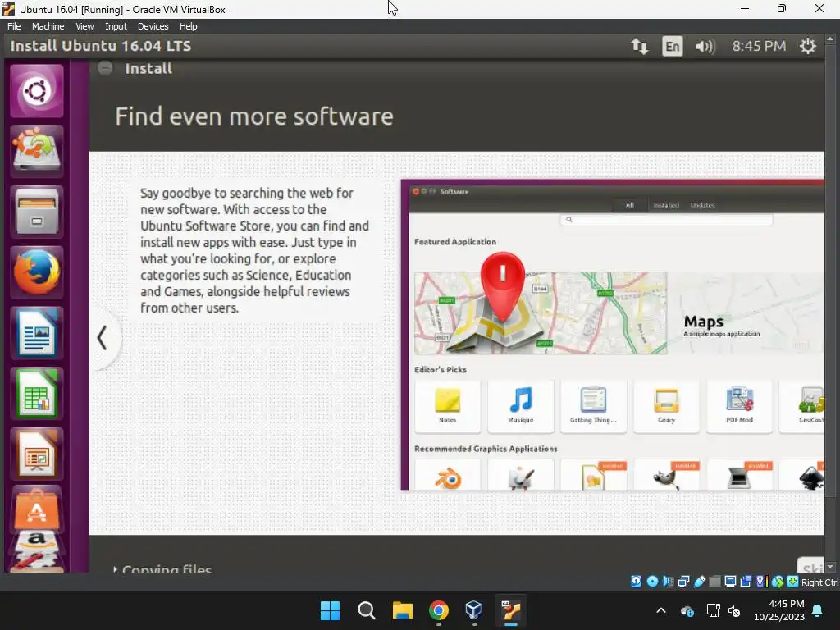
Task: Click the gray shared folders status icon
Action: pyautogui.click(x=714, y=582)
